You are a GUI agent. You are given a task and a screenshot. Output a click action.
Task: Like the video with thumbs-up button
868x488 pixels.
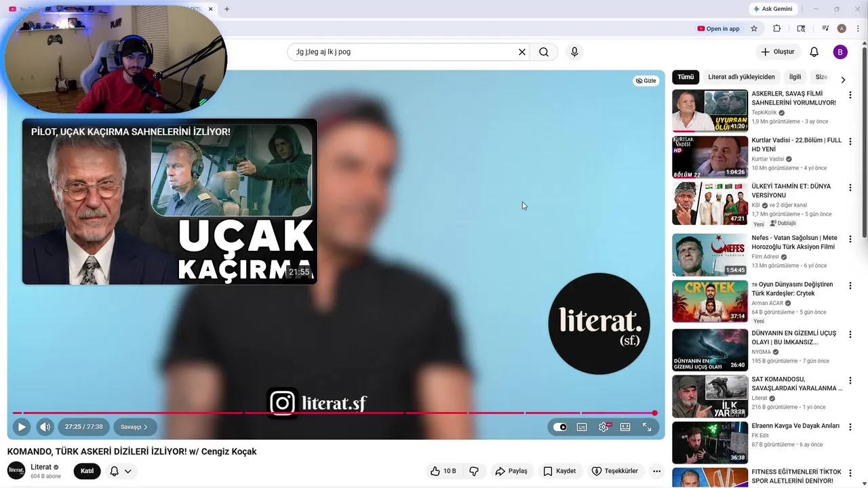[443, 471]
